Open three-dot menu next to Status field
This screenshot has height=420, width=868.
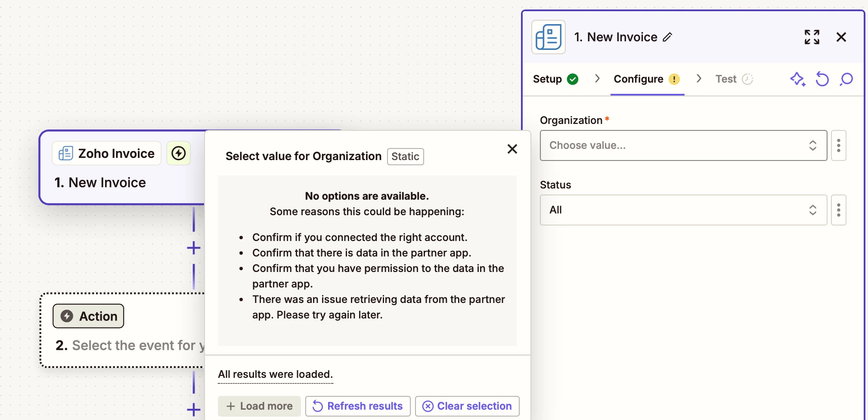838,210
